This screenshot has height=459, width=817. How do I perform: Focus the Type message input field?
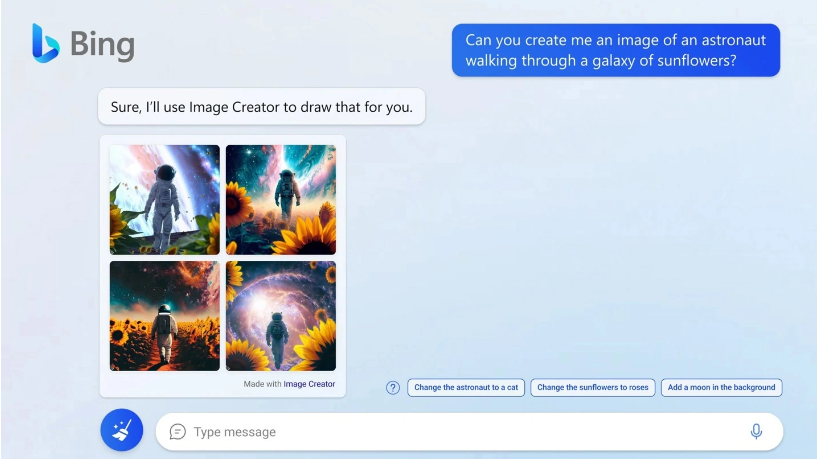[x=469, y=432]
